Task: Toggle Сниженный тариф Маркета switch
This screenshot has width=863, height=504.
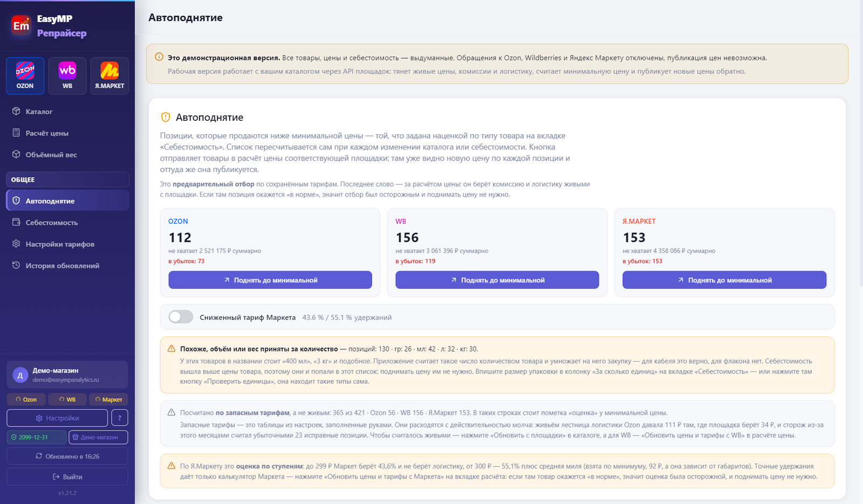Action: (x=181, y=317)
